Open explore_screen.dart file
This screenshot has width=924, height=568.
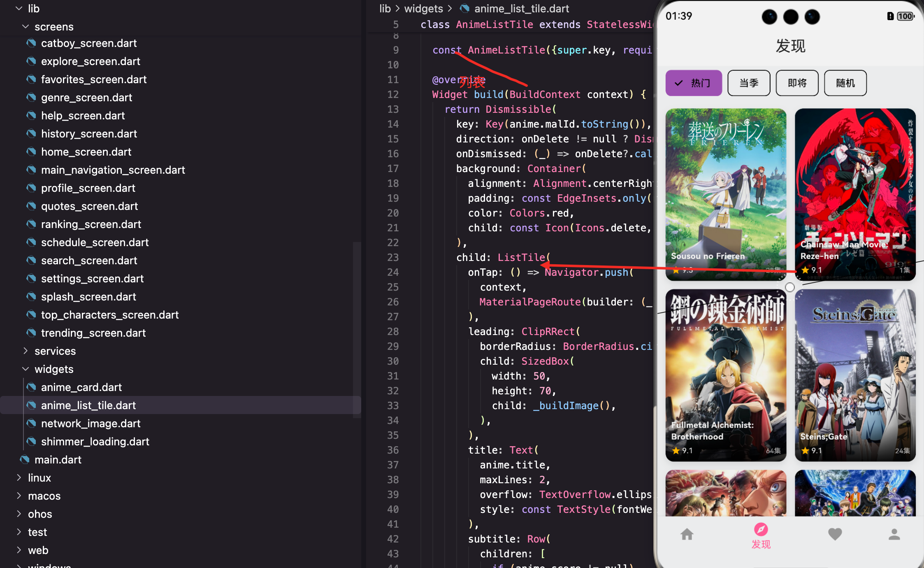click(91, 61)
